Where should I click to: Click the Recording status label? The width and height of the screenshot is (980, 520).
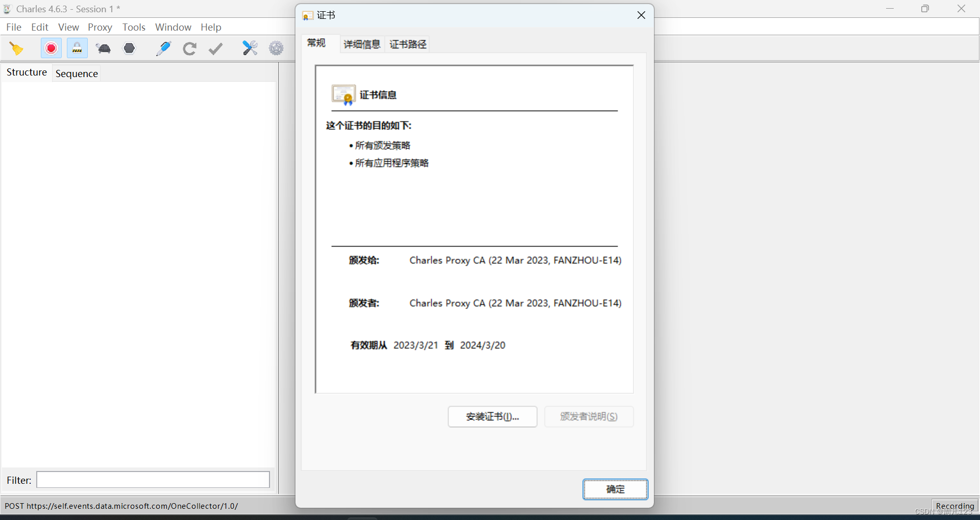pos(955,506)
